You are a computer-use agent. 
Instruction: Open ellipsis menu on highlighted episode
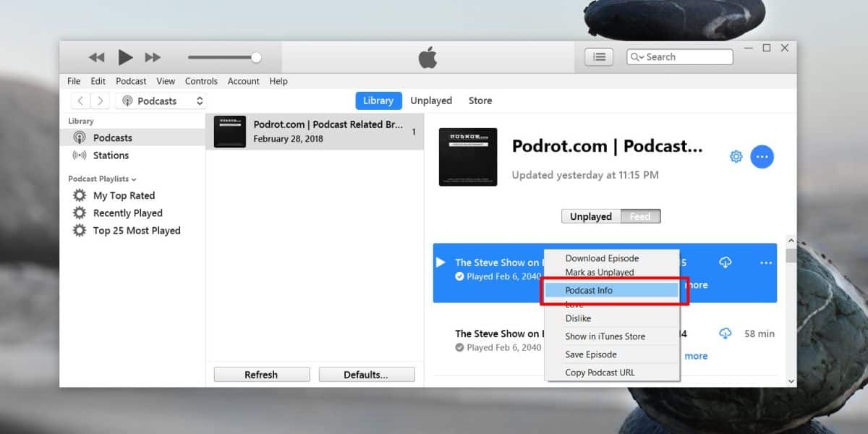766,263
